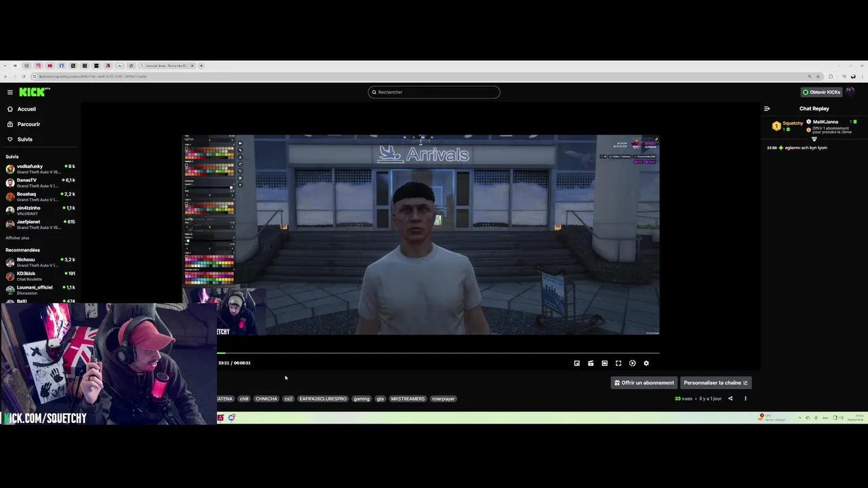Open Boushaq followed channel
Screen dimensions: 868x488
pos(41,197)
